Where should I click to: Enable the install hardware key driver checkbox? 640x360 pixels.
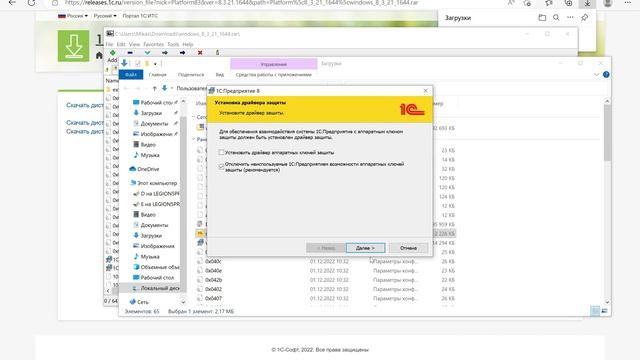point(221,152)
